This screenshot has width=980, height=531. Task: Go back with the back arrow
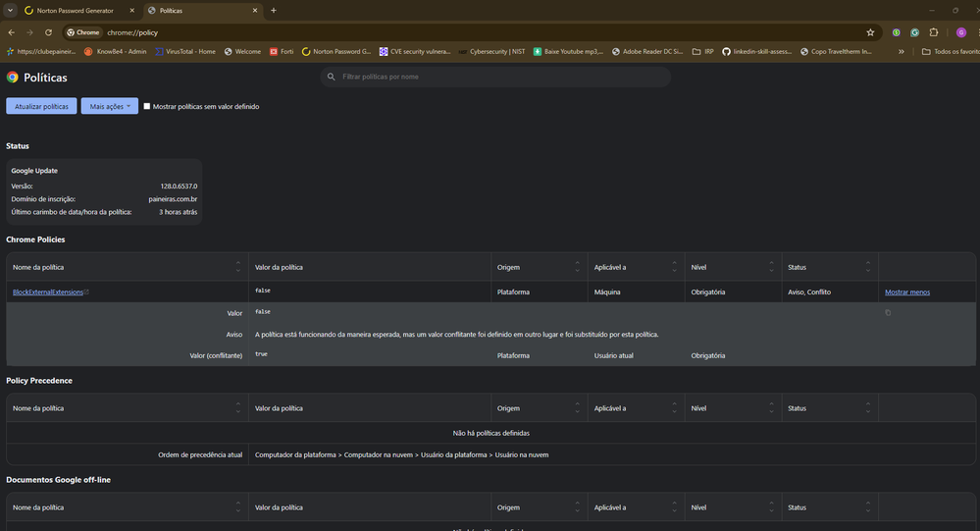tap(11, 32)
